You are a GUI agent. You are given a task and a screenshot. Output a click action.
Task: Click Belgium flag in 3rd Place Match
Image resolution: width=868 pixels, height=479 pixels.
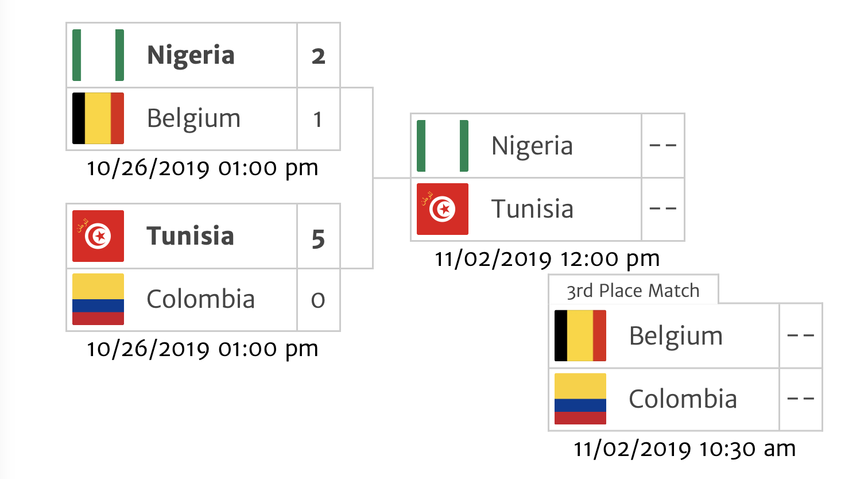coord(580,336)
